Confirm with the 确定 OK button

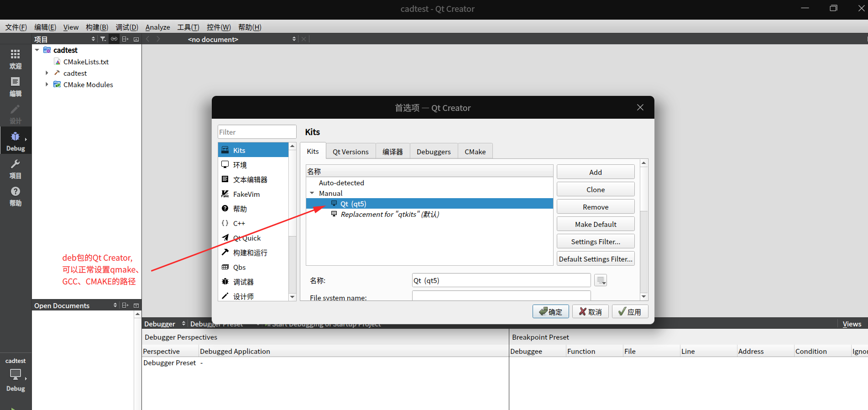[550, 311]
